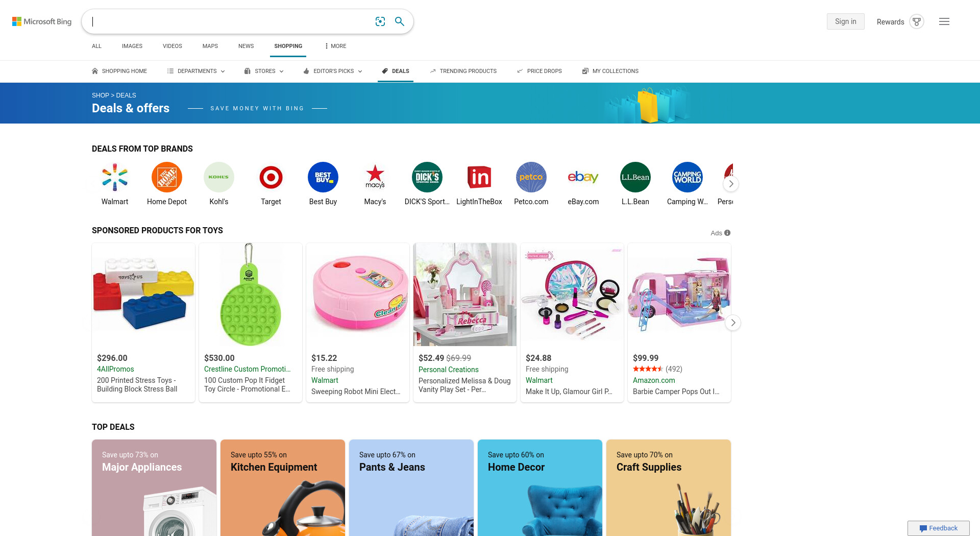Click the visual search camera icon
Viewport: 980px width, 536px height.
(380, 21)
